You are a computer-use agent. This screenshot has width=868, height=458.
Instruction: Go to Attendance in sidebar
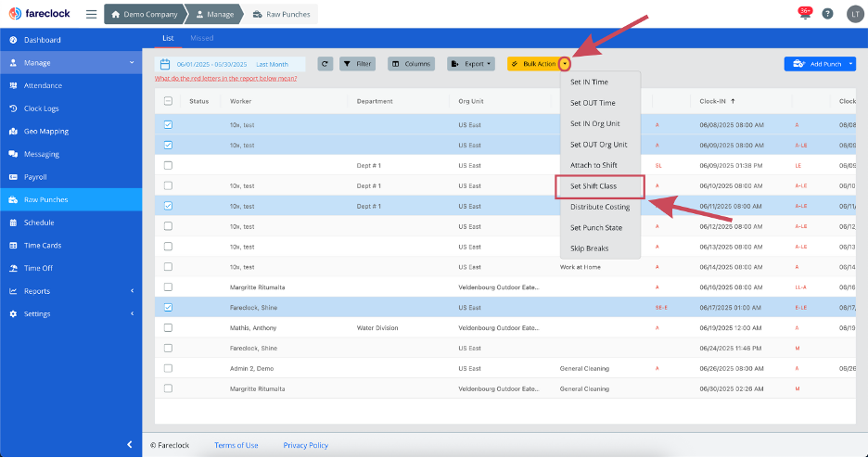click(x=70, y=85)
